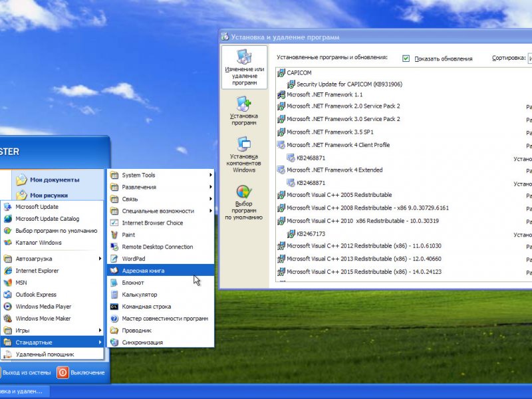Click the Блокнот notepad icon

tap(114, 283)
